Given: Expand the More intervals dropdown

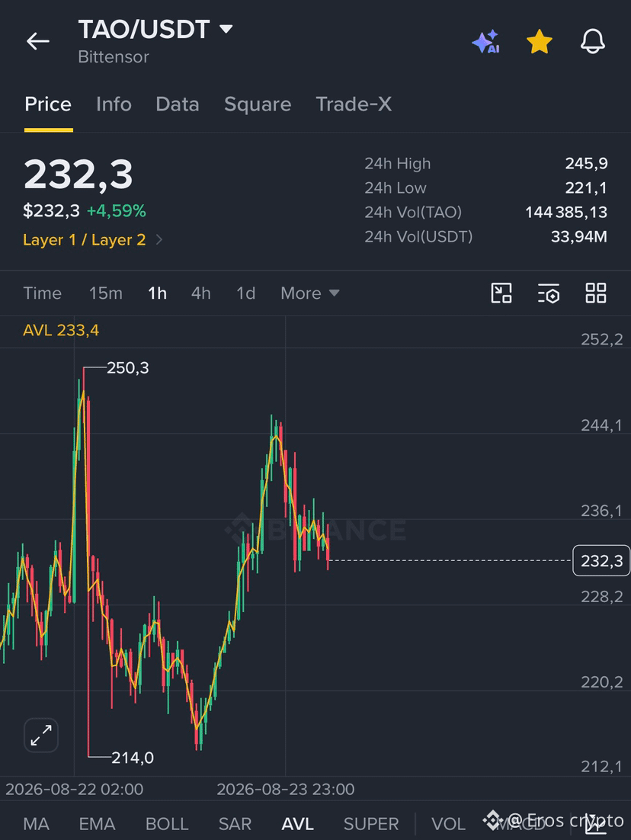Looking at the screenshot, I should coord(309,293).
